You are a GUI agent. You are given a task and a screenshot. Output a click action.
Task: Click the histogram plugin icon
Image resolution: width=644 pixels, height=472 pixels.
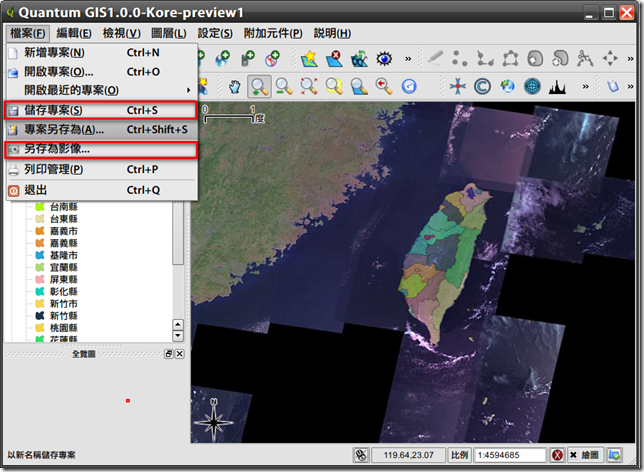point(557,86)
